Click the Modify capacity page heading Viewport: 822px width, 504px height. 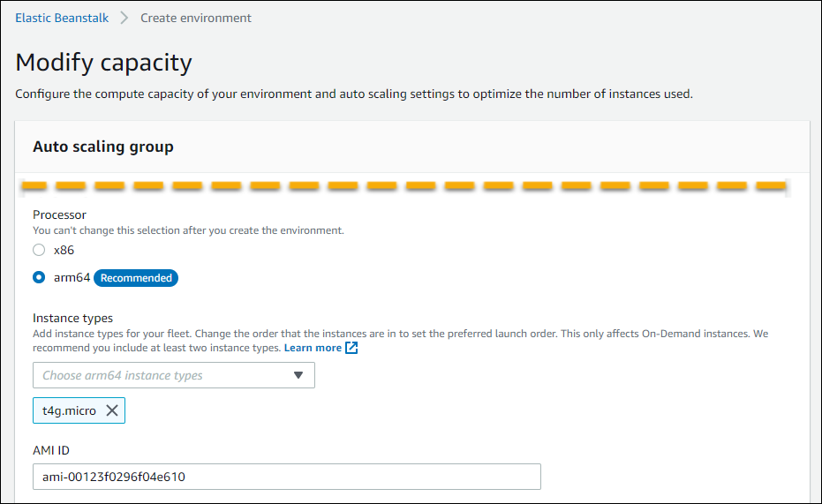104,63
